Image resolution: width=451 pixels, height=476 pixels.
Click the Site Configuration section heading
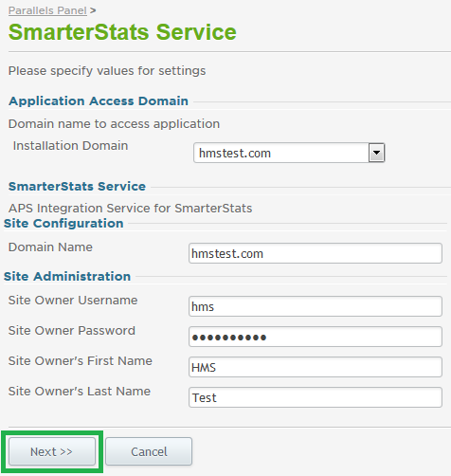click(x=63, y=224)
